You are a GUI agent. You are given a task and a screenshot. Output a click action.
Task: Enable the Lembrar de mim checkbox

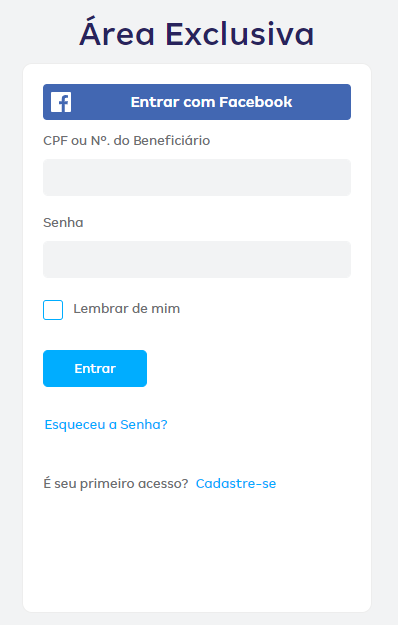point(53,310)
